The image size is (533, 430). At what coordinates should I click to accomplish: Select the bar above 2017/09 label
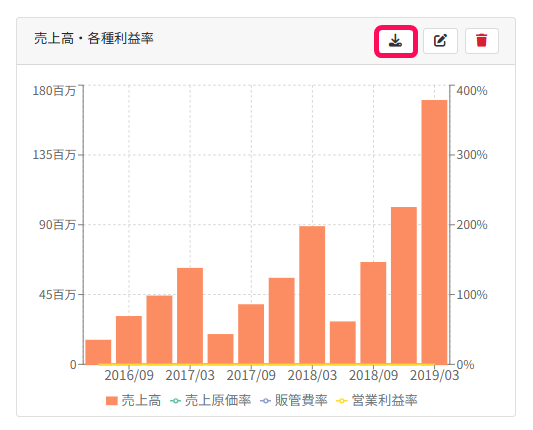(251, 334)
